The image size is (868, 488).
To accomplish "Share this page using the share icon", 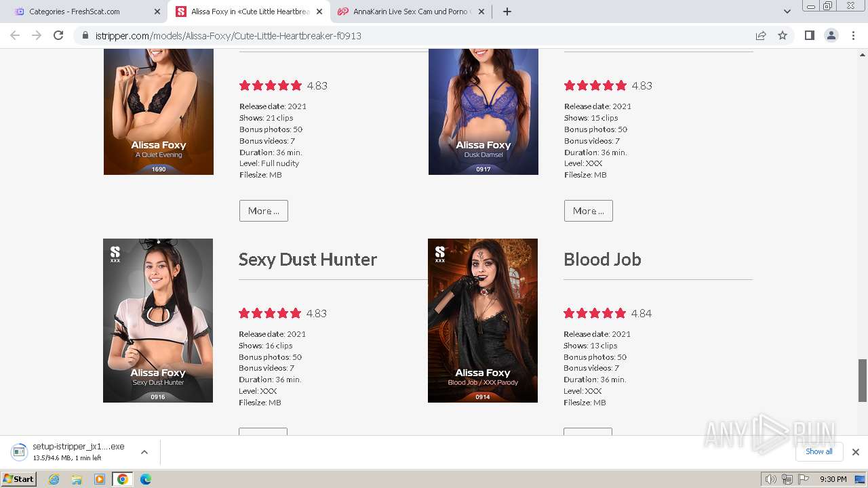I will (761, 35).
